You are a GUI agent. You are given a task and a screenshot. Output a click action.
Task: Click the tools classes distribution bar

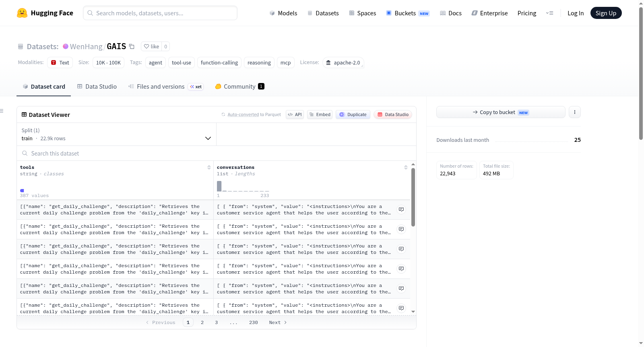point(22,190)
